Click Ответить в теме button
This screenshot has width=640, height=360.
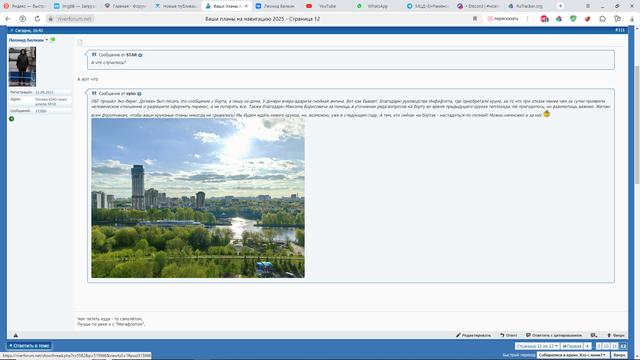[29, 346]
